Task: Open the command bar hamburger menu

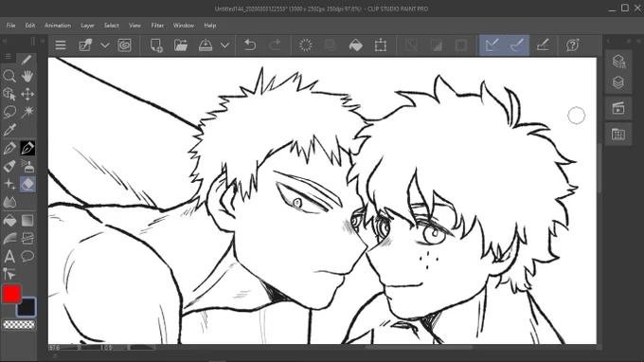Action: (61, 45)
